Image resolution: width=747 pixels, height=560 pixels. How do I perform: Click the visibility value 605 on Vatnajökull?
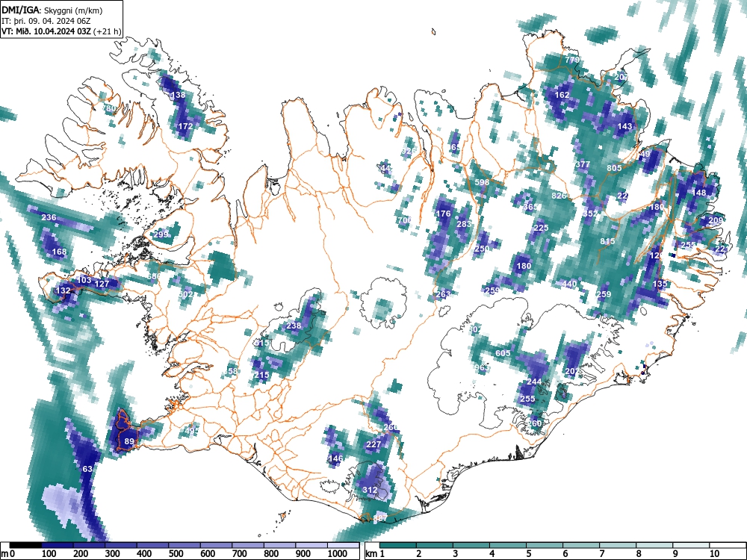(503, 353)
